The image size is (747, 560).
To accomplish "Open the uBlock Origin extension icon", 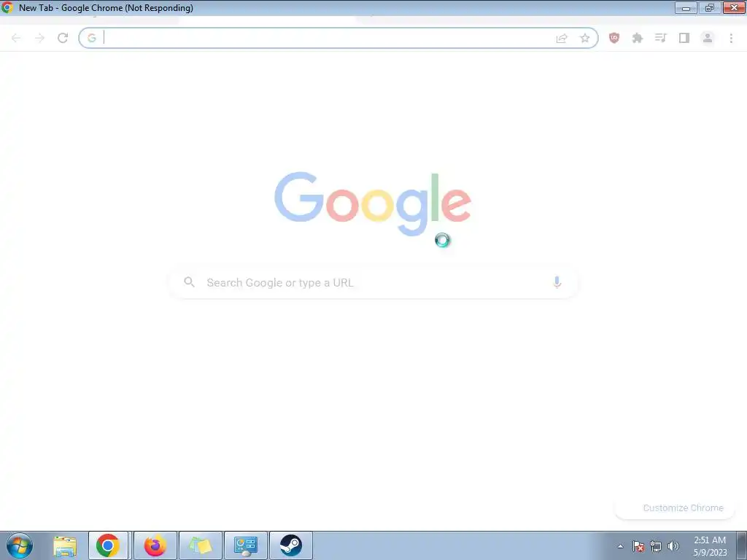I will 614,38.
